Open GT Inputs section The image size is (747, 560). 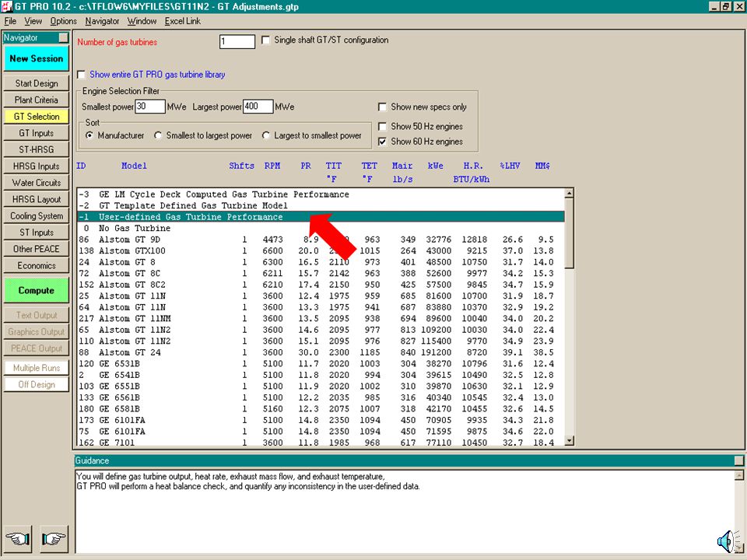(x=37, y=133)
